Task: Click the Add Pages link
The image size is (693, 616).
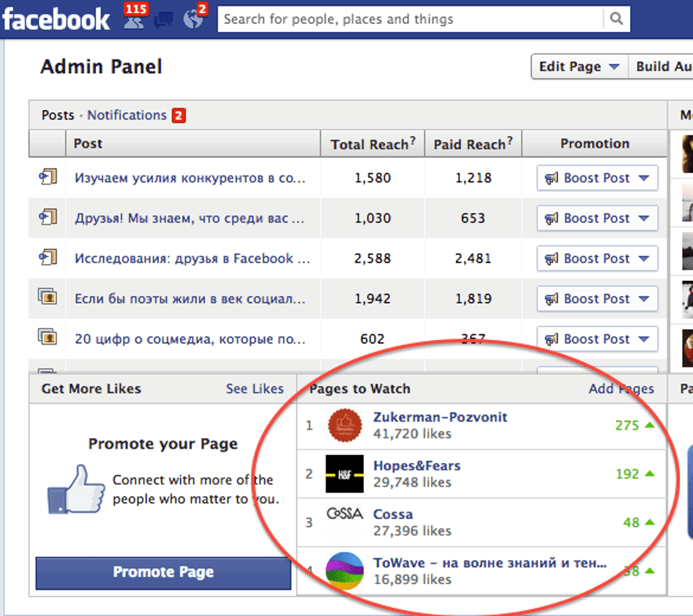Action: click(621, 389)
